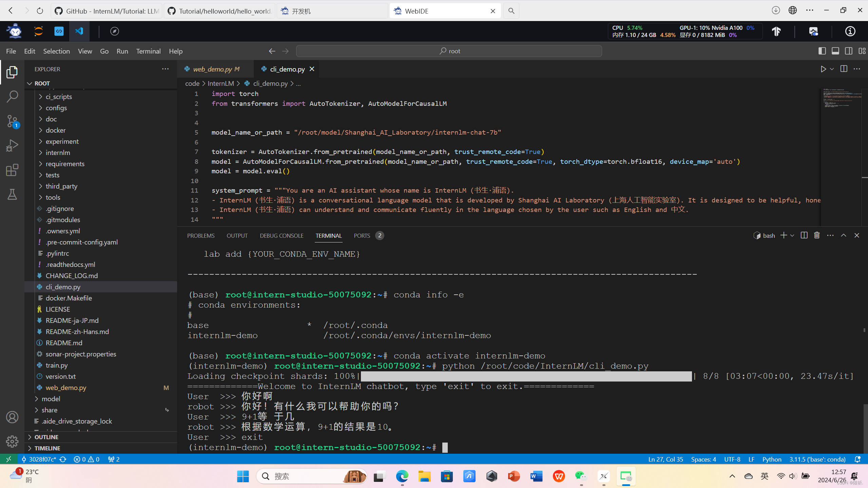The image size is (868, 488).
Task: Open the Source Control view showing 1 change
Action: (x=12, y=121)
